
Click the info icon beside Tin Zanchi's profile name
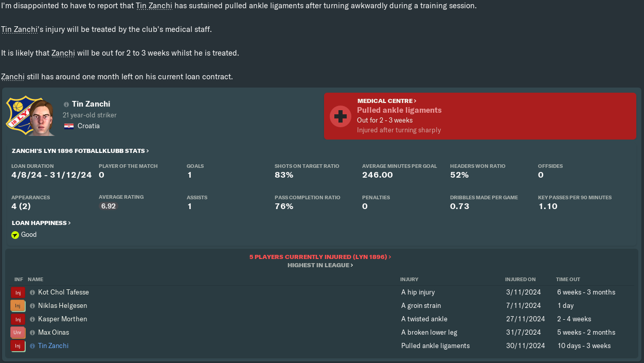click(x=66, y=105)
